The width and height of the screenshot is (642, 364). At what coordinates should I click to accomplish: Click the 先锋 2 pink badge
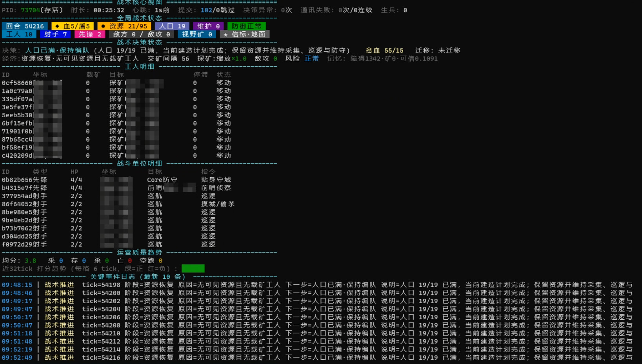point(90,35)
